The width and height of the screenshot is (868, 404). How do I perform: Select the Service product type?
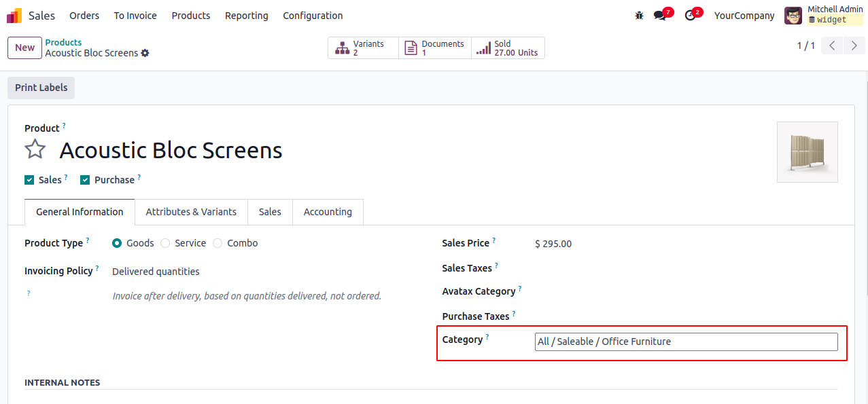point(165,243)
